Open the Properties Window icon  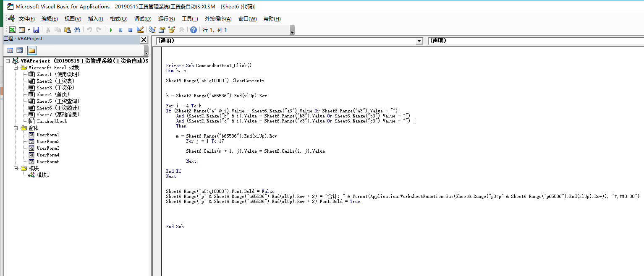coord(162,30)
